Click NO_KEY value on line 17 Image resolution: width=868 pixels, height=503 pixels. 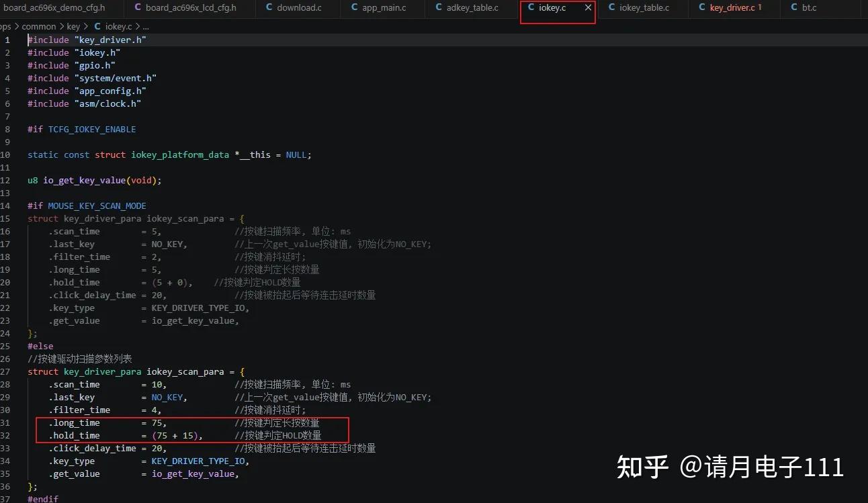(167, 244)
